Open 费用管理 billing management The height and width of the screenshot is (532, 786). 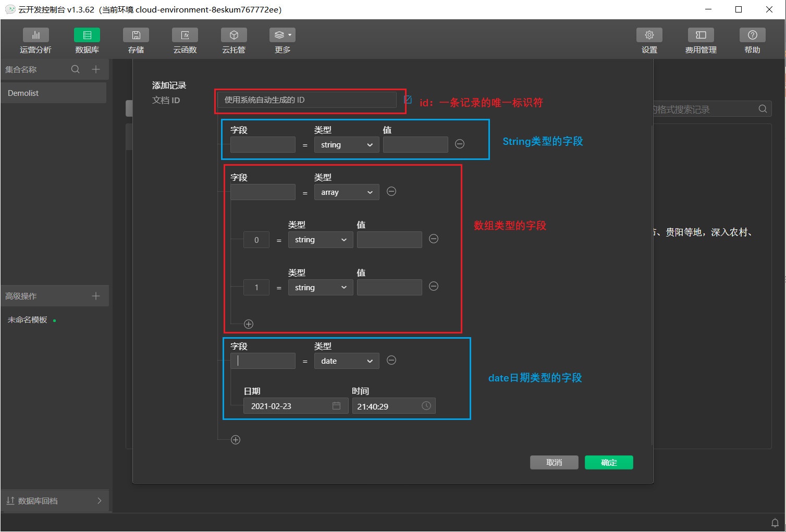[701, 41]
